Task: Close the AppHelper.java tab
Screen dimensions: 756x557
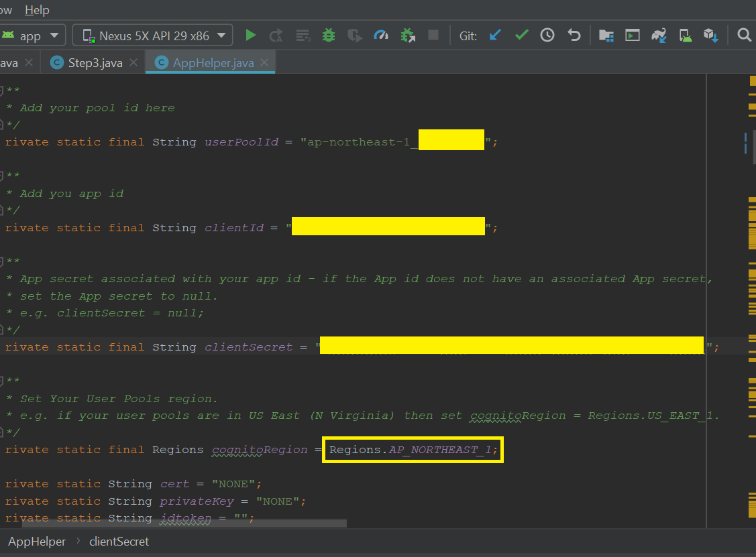Action: pos(264,62)
